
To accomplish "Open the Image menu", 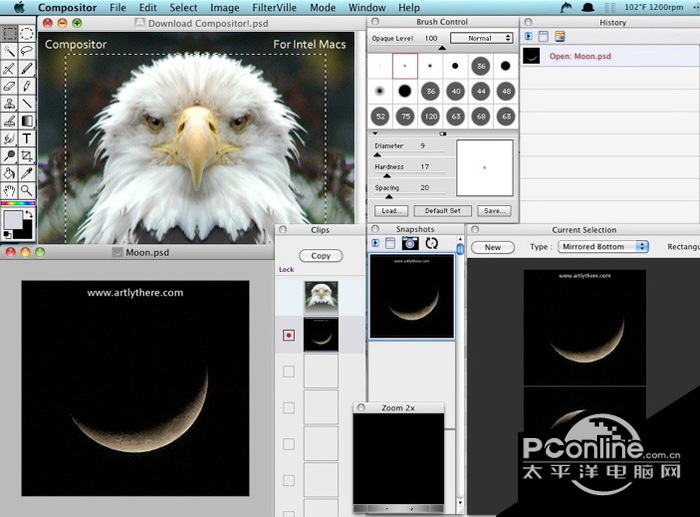I will (x=224, y=7).
